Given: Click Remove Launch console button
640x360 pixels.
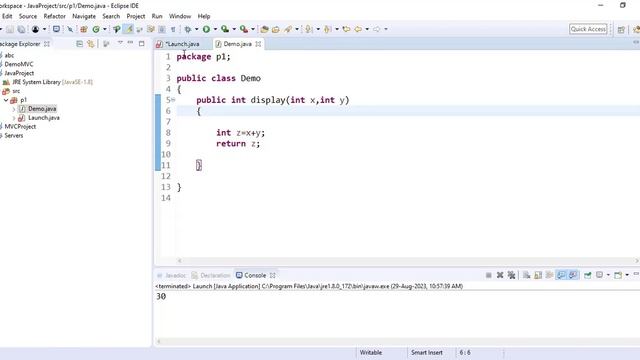Looking at the screenshot, I should click(x=500, y=276).
